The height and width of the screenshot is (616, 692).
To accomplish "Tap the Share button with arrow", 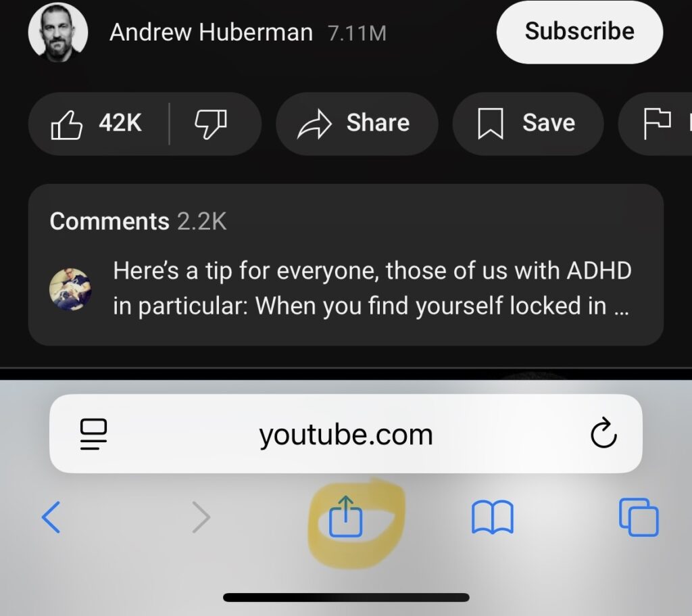I will point(357,124).
